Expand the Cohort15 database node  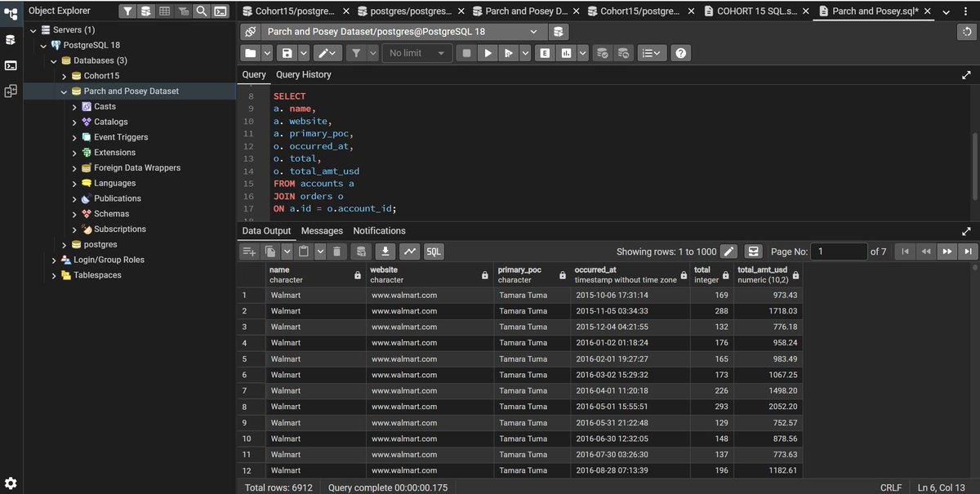(x=64, y=76)
